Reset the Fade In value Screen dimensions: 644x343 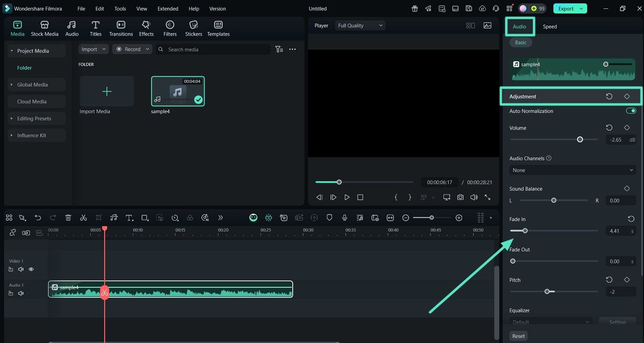click(x=631, y=219)
